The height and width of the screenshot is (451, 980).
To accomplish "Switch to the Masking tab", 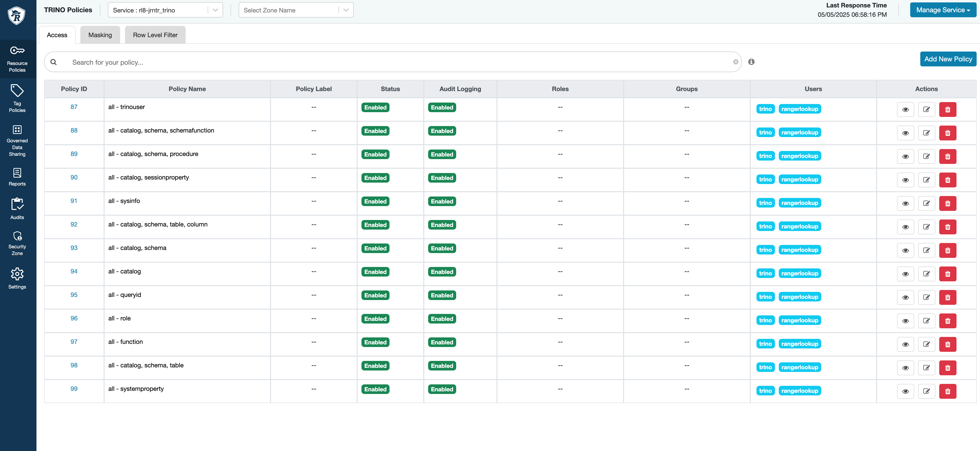I will (100, 35).
